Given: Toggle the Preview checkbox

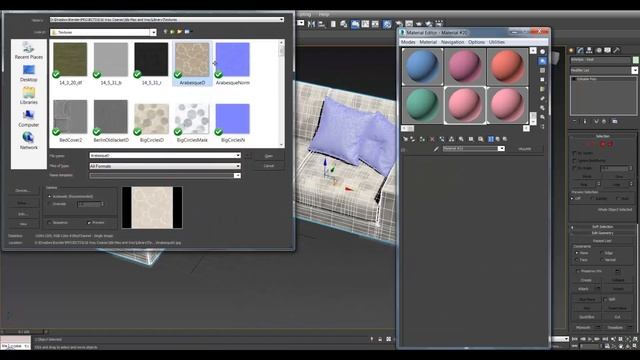Looking at the screenshot, I should (x=89, y=223).
